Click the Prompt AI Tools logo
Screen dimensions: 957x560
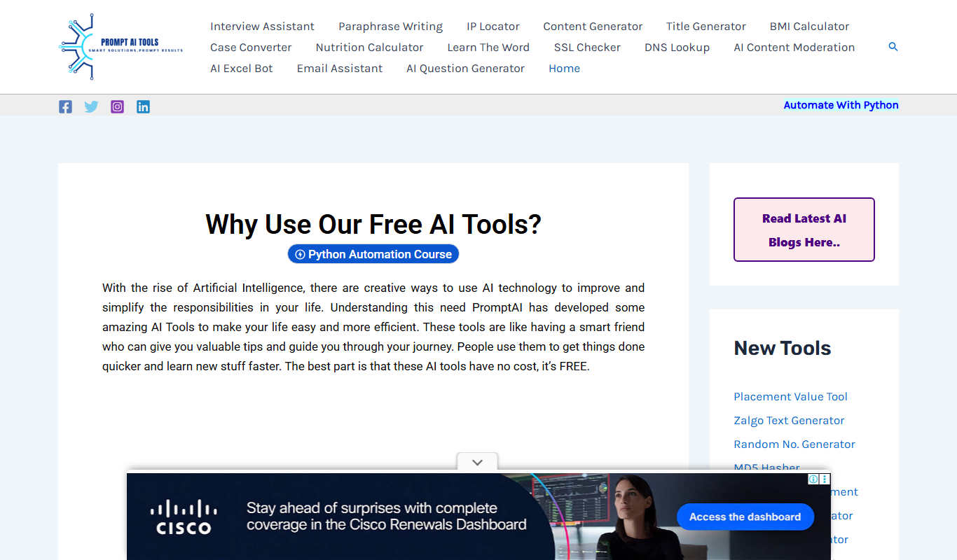pyautogui.click(x=121, y=47)
